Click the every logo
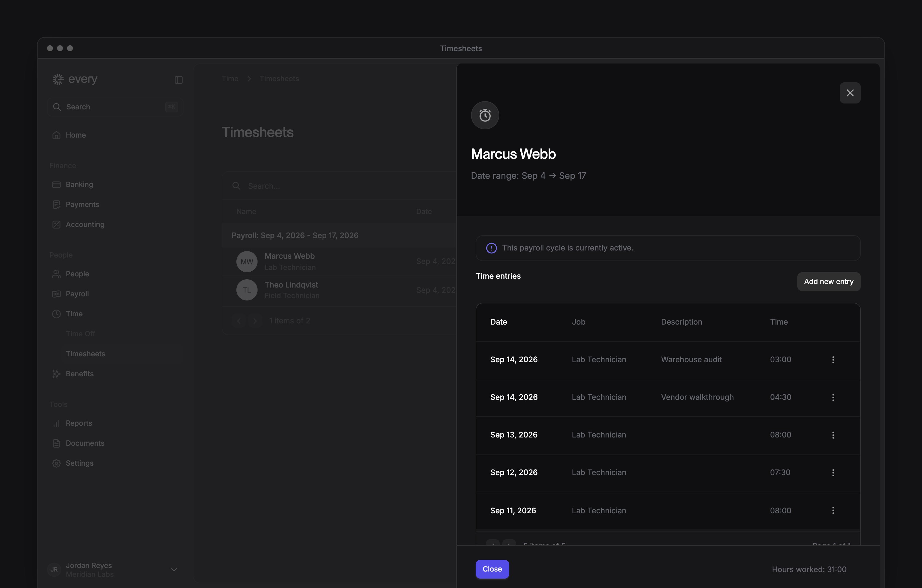The height and width of the screenshot is (588, 922). coord(75,79)
